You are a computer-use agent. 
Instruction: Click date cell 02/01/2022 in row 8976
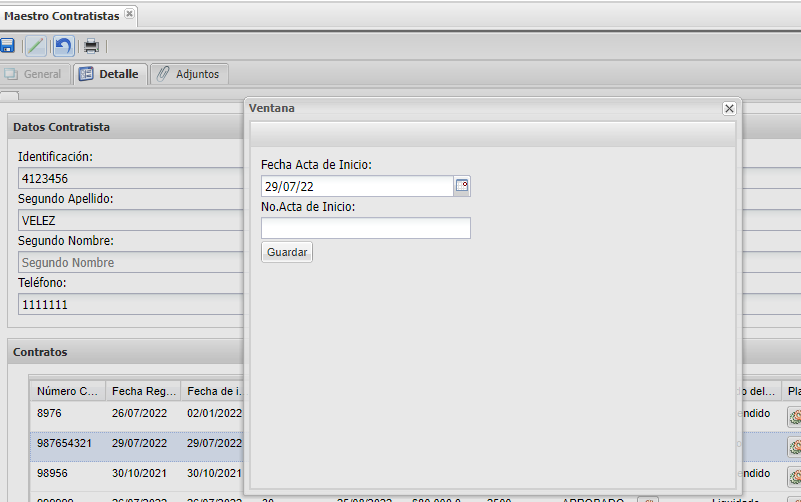click(214, 413)
